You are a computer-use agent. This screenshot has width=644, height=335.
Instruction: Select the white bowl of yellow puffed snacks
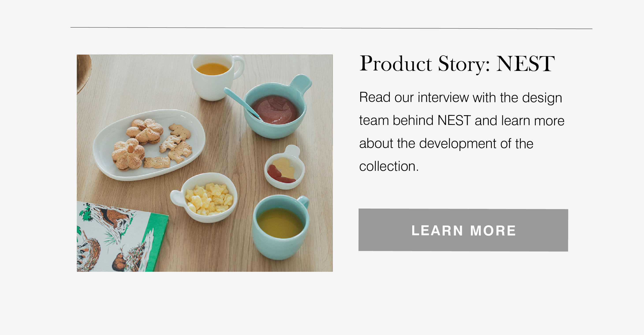[x=204, y=197]
